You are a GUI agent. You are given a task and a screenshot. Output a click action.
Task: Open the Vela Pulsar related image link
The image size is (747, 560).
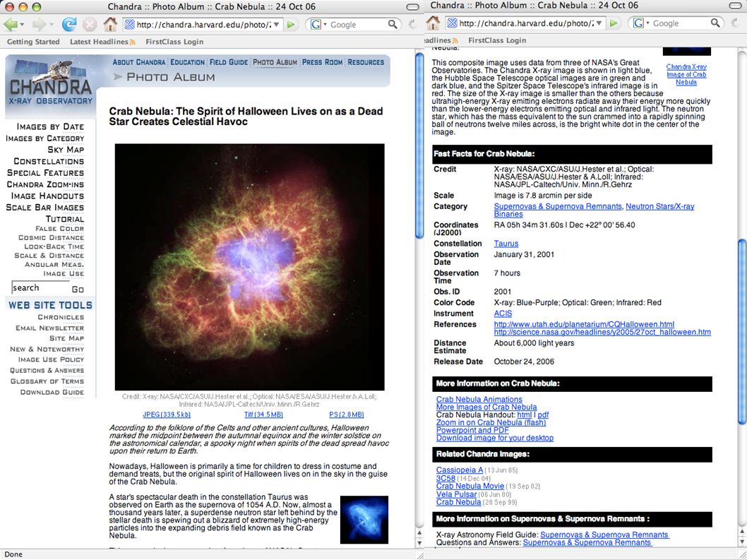(456, 494)
